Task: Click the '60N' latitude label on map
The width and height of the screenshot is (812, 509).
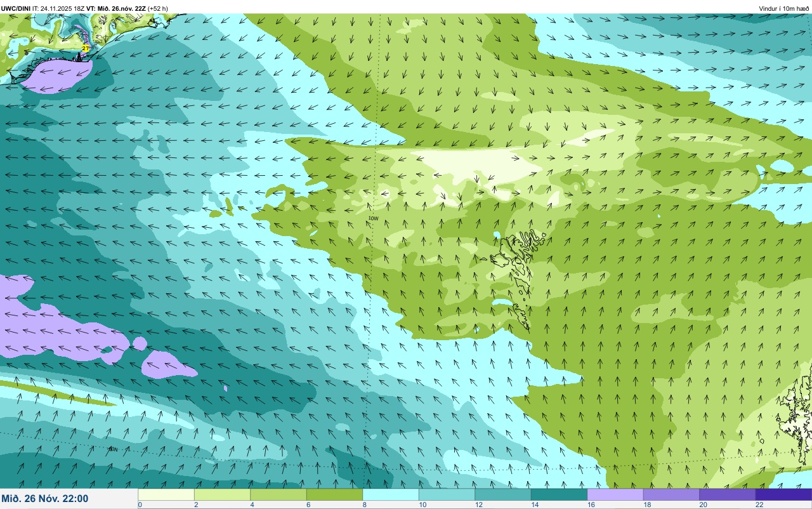Action: click(113, 449)
